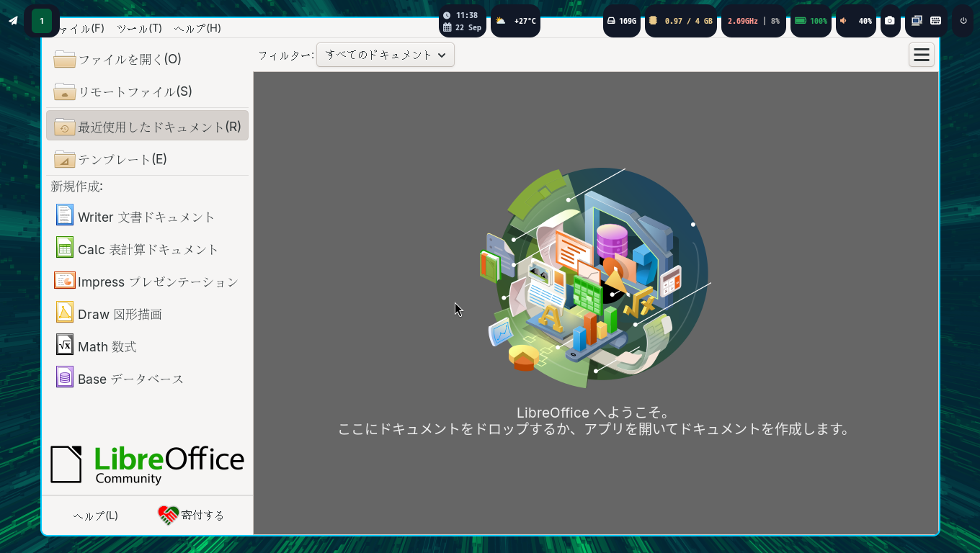Click the Remote Files cloud folder icon
980x553 pixels.
pyautogui.click(x=65, y=91)
